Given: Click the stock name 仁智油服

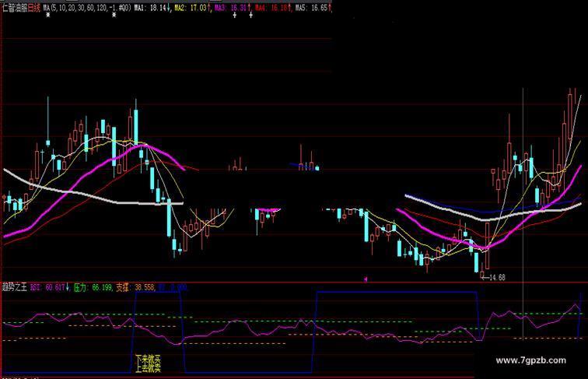Looking at the screenshot, I should tap(15, 8).
